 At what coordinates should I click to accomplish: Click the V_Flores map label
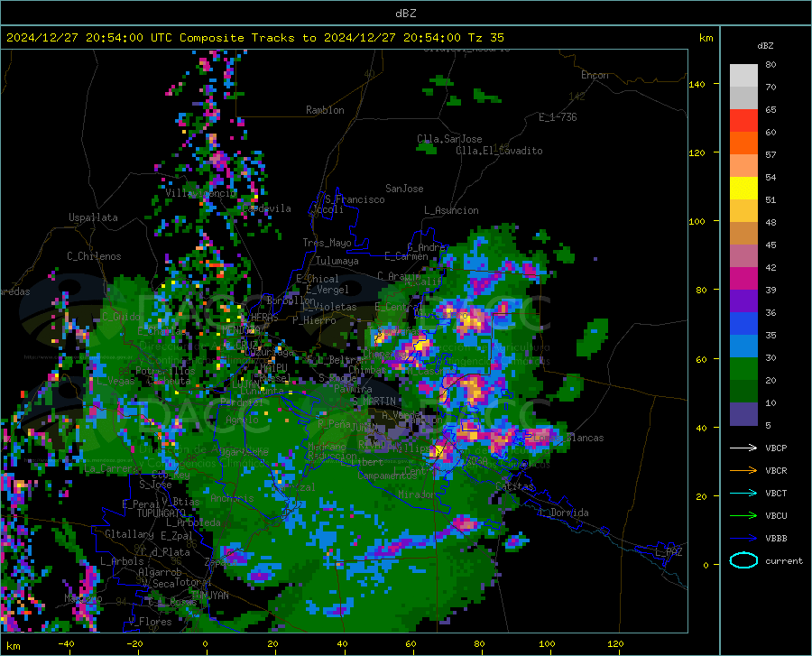click(150, 622)
